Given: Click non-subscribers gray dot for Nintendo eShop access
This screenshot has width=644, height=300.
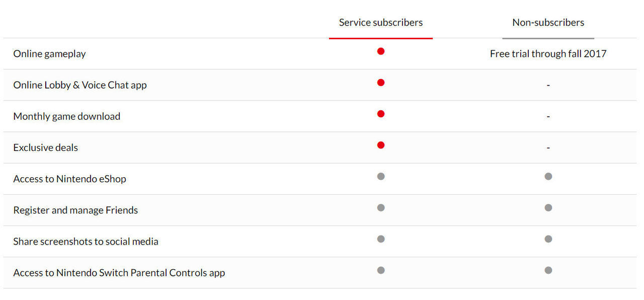Looking at the screenshot, I should 548,176.
